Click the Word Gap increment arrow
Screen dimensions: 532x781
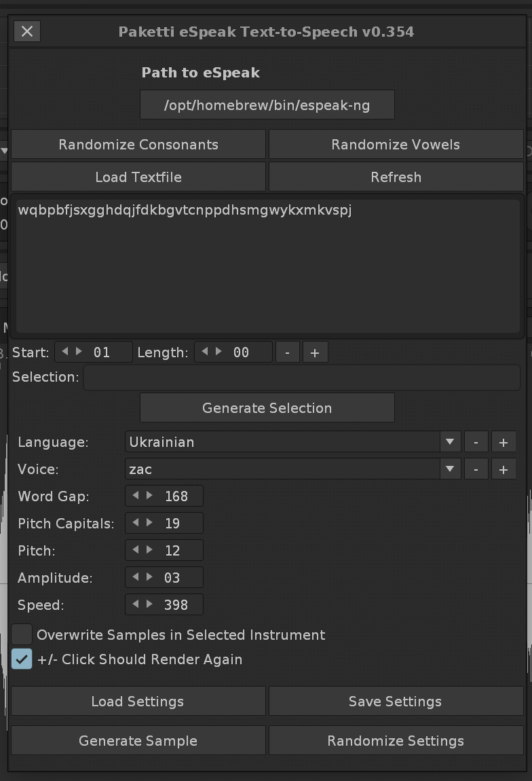click(x=149, y=496)
